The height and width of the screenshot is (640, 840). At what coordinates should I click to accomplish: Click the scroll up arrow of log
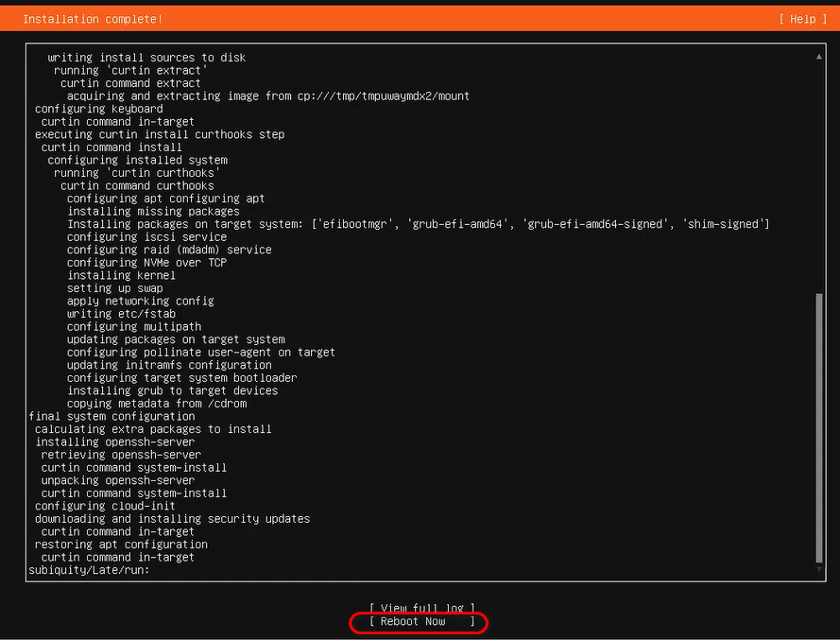(x=819, y=57)
